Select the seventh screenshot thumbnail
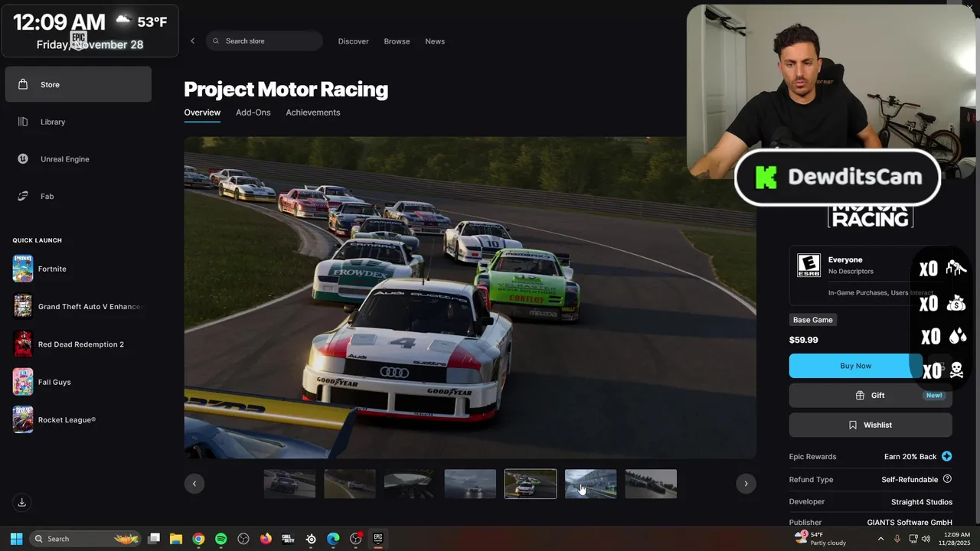 (x=651, y=484)
